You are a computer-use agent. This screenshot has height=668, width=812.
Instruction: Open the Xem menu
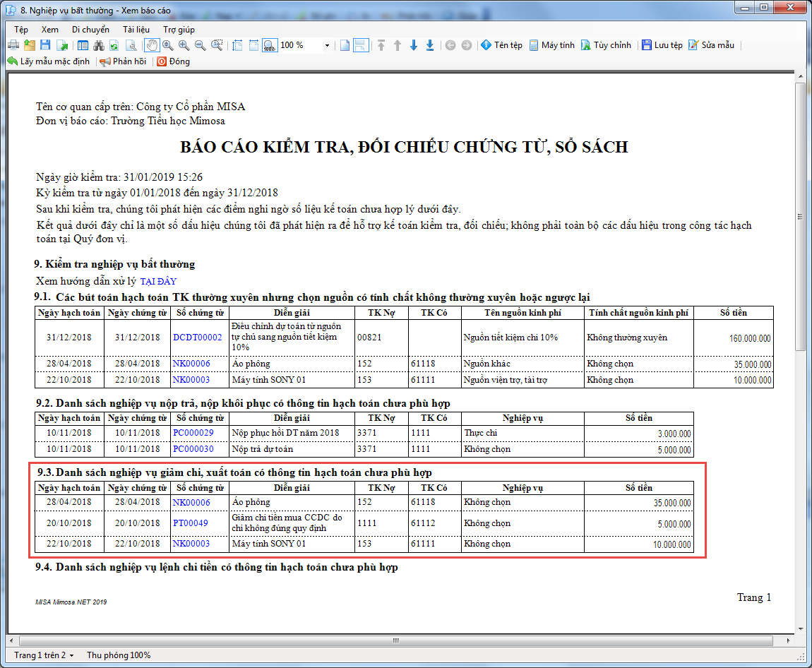coord(49,30)
